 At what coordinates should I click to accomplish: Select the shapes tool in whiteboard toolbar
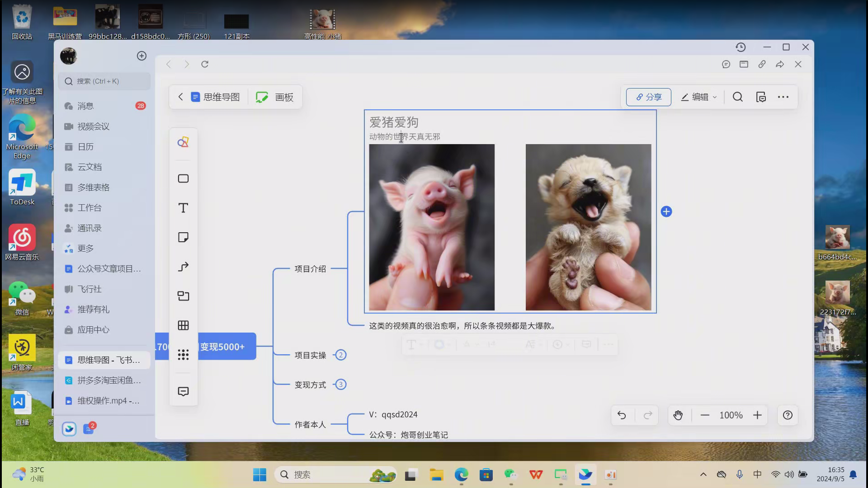click(183, 142)
